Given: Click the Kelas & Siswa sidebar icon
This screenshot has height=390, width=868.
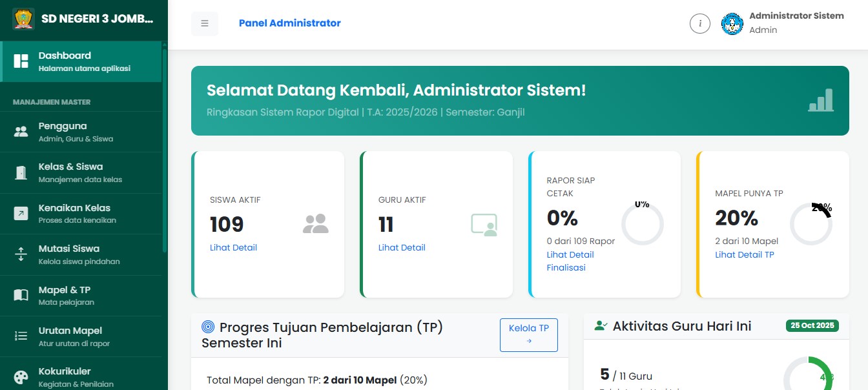Looking at the screenshot, I should pyautogui.click(x=21, y=172).
